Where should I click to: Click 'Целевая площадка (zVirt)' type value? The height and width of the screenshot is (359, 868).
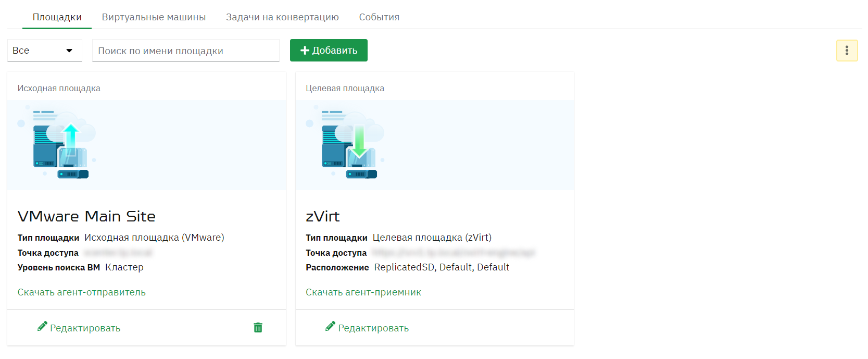tap(432, 238)
